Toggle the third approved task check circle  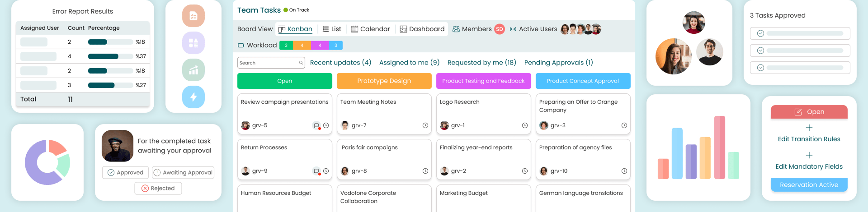click(761, 68)
